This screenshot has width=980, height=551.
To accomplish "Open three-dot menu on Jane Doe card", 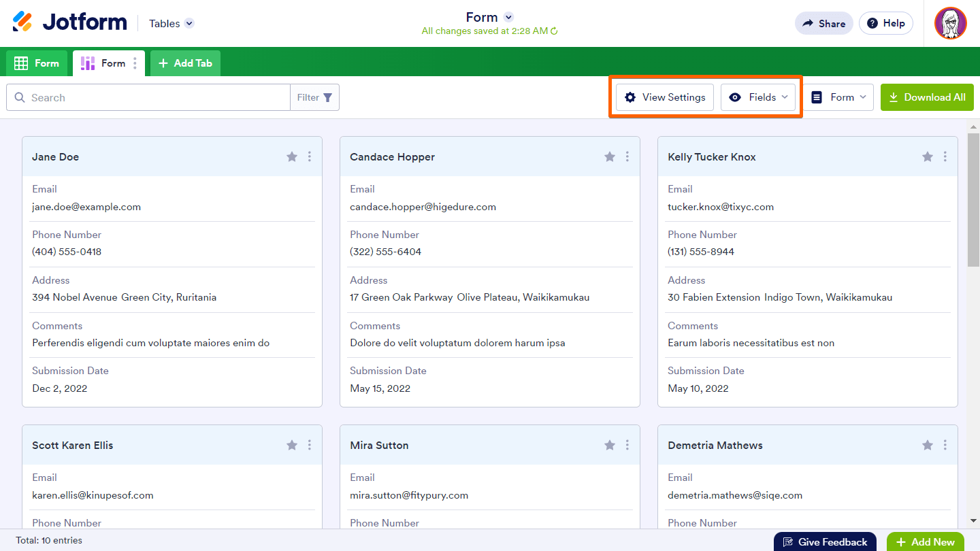I will click(310, 157).
